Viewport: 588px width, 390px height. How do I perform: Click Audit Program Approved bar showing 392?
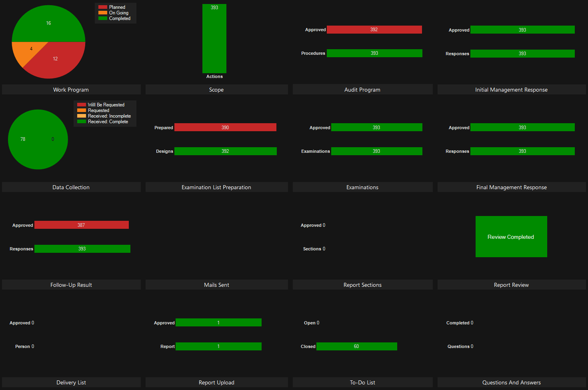click(374, 30)
